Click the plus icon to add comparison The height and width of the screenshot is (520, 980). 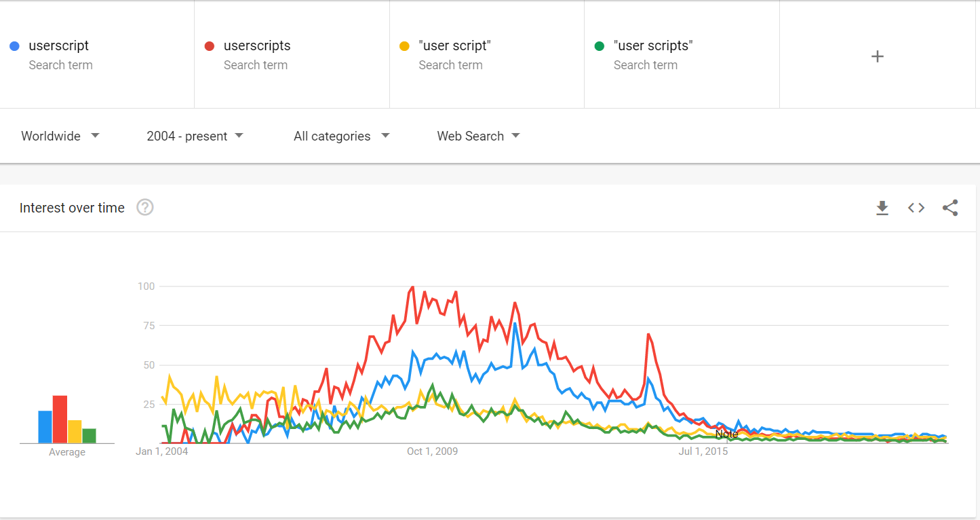877,56
